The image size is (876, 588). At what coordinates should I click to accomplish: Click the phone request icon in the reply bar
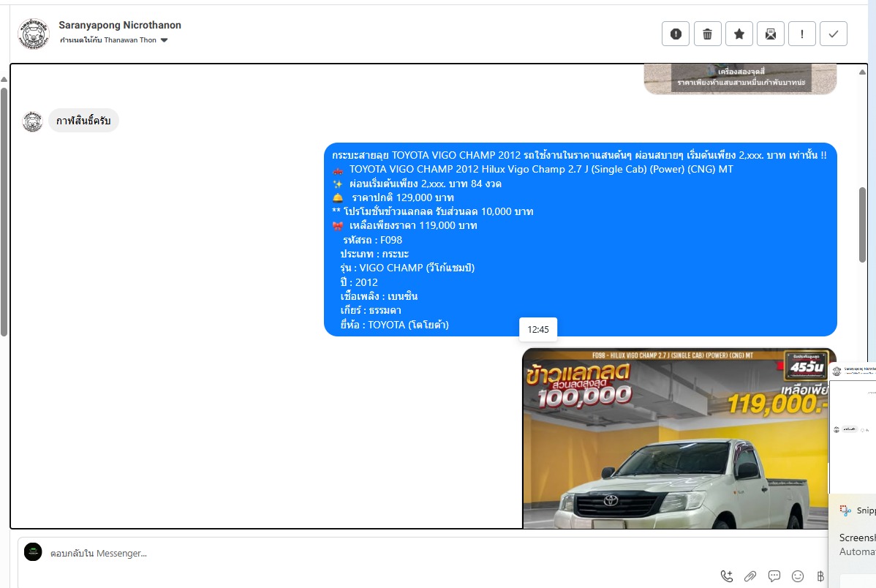[x=726, y=576]
